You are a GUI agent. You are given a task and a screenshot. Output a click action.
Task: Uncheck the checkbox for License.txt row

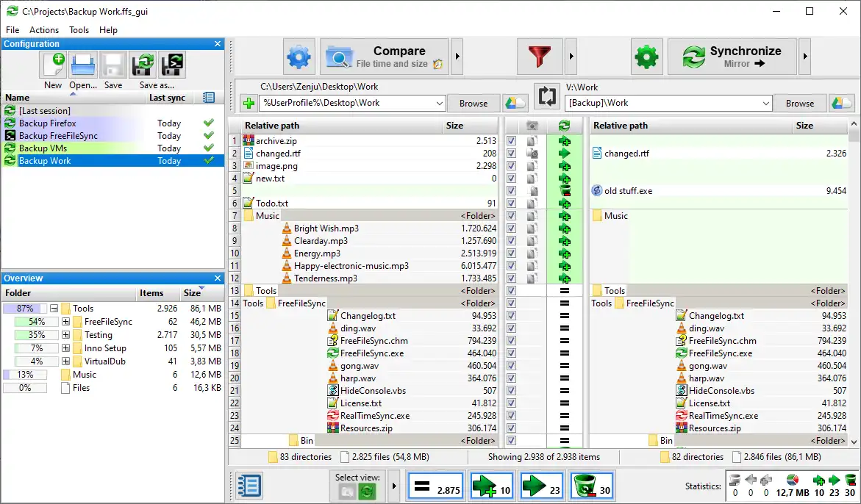click(511, 403)
